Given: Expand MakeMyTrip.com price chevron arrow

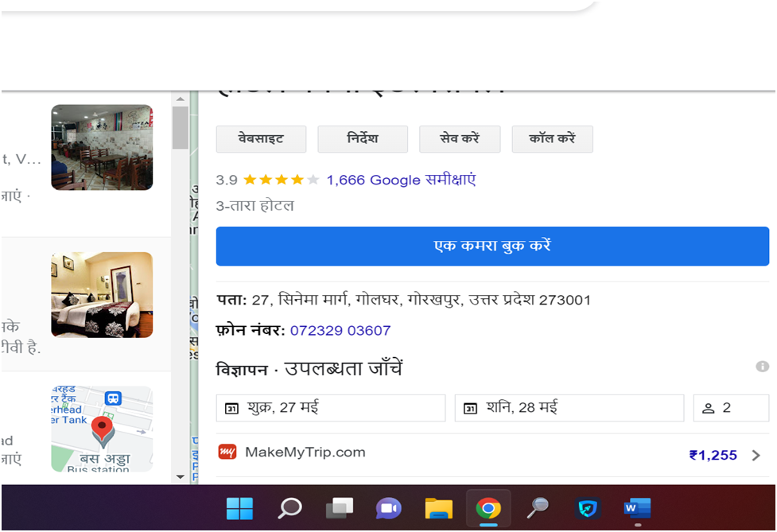Looking at the screenshot, I should pyautogui.click(x=756, y=455).
